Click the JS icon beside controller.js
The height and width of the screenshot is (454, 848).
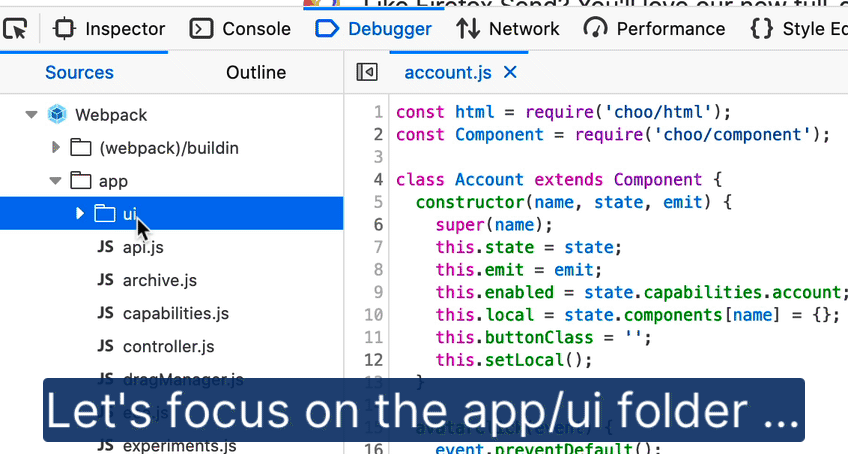pyautogui.click(x=105, y=346)
